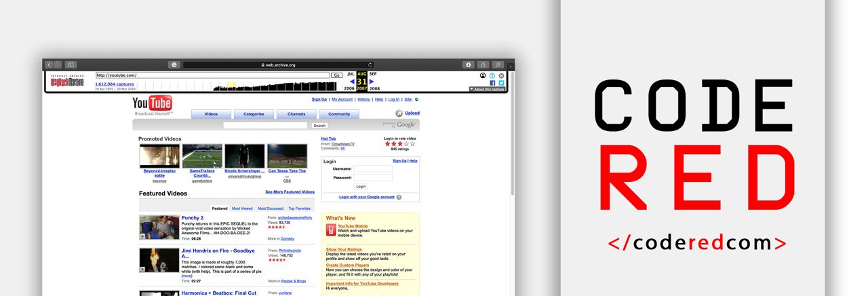Open Safari downloads button

(468, 64)
